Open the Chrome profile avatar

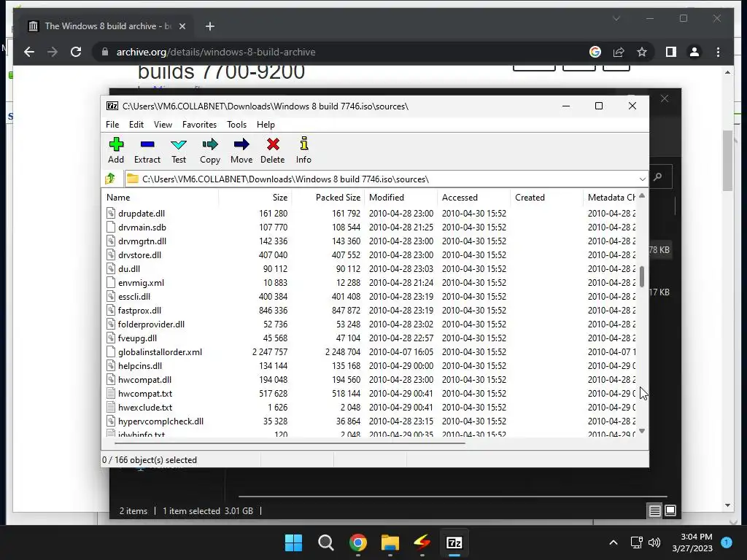(694, 52)
